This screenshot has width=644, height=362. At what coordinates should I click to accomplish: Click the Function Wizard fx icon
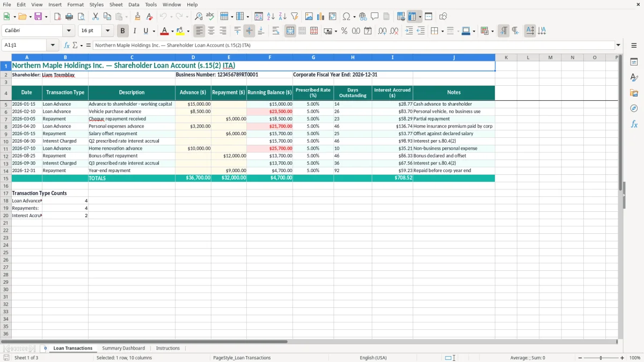point(67,45)
